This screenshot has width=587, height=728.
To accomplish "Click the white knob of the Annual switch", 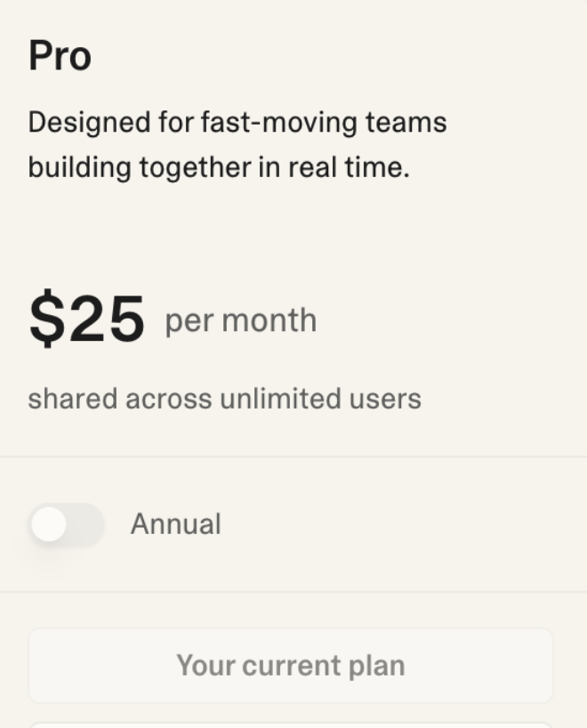I will 49,525.
